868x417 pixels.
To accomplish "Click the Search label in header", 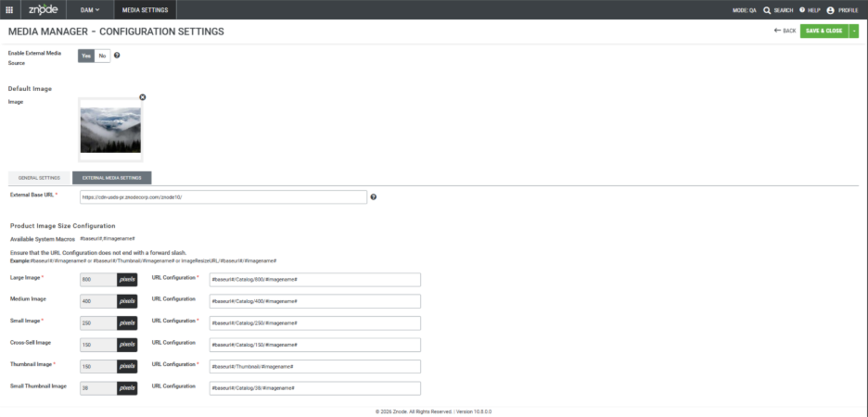I will [784, 10].
